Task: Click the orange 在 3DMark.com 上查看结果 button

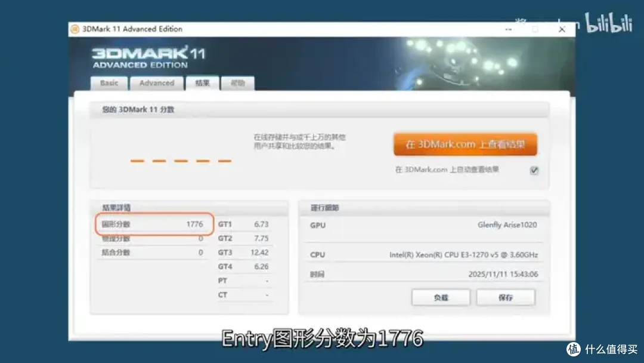Action: (465, 144)
